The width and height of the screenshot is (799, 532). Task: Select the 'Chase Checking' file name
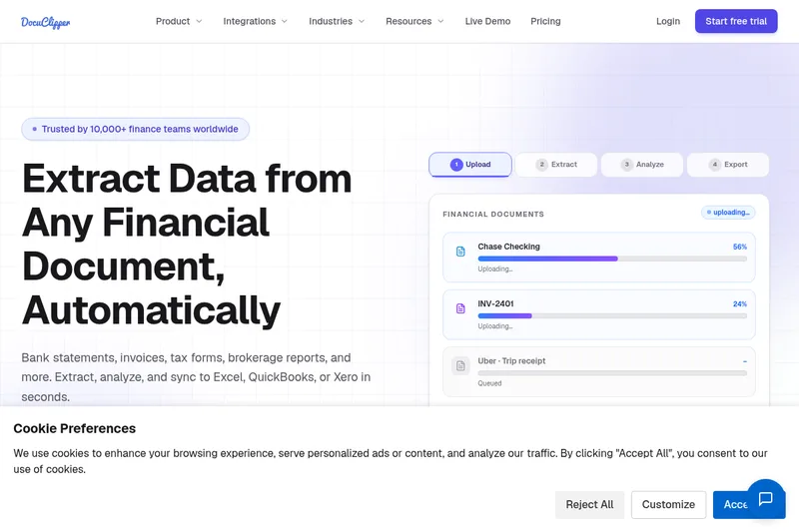pyautogui.click(x=508, y=247)
